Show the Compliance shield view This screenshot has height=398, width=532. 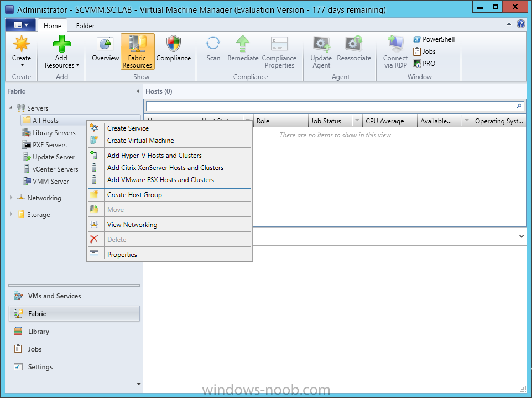pos(174,49)
